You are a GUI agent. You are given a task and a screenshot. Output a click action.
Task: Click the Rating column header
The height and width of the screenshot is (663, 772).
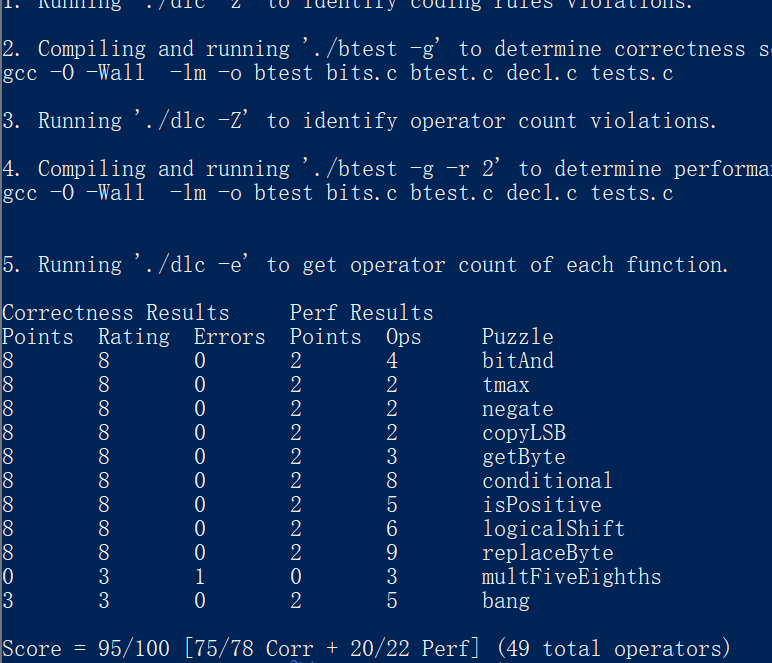[x=133, y=337]
